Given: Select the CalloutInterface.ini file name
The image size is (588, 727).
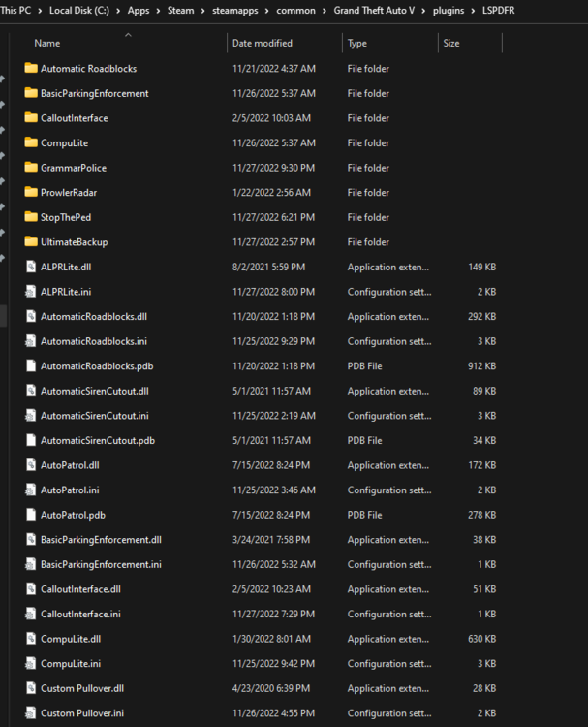Looking at the screenshot, I should (x=80, y=614).
